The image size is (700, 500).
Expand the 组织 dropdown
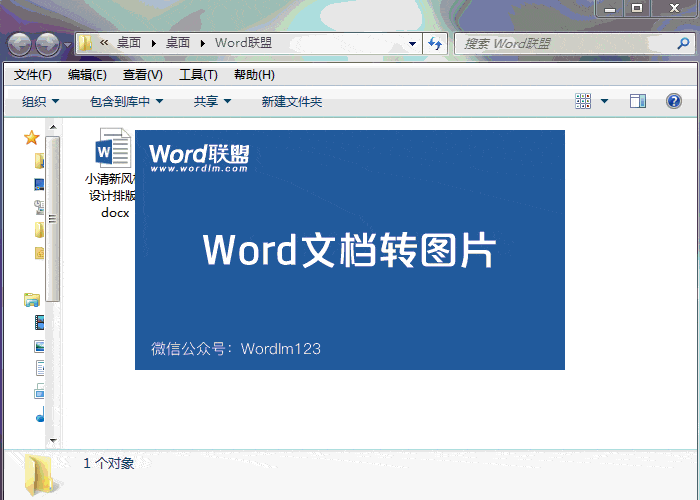[40, 102]
